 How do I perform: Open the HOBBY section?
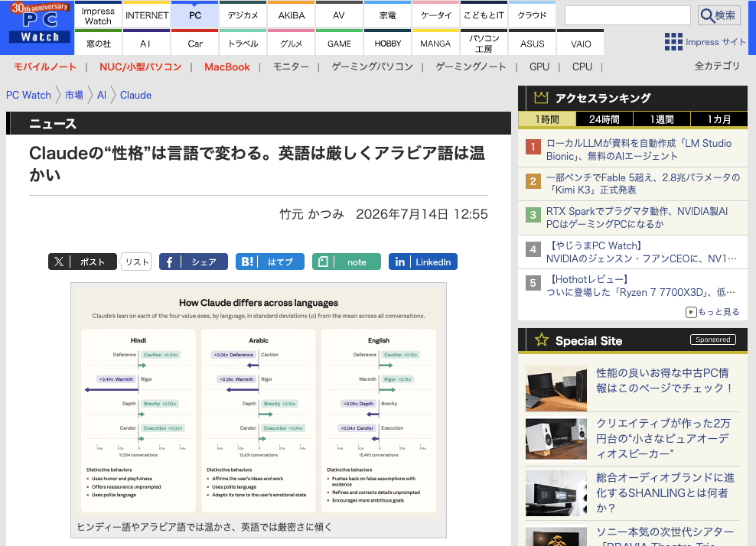point(388,44)
